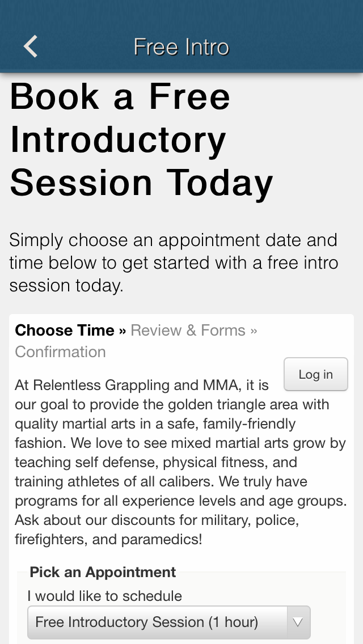Click the word Today in the heading
Screen dimensions: 363x644
220,183
